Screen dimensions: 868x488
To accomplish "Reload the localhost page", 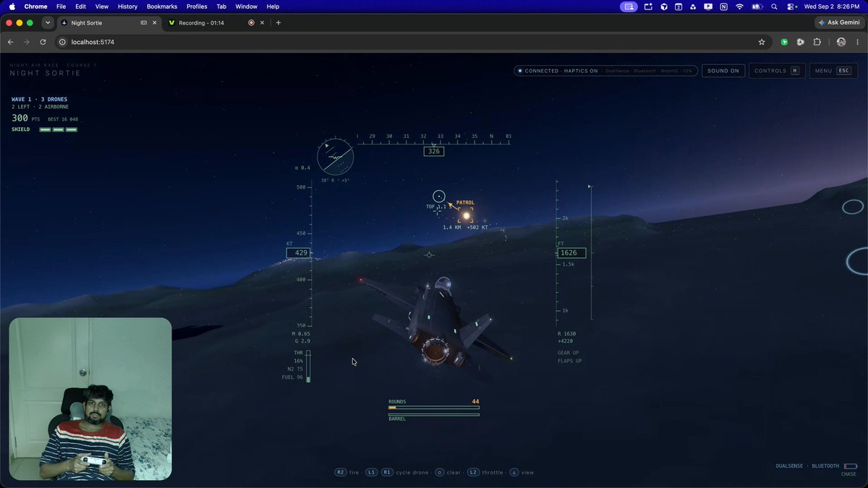I will click(43, 42).
